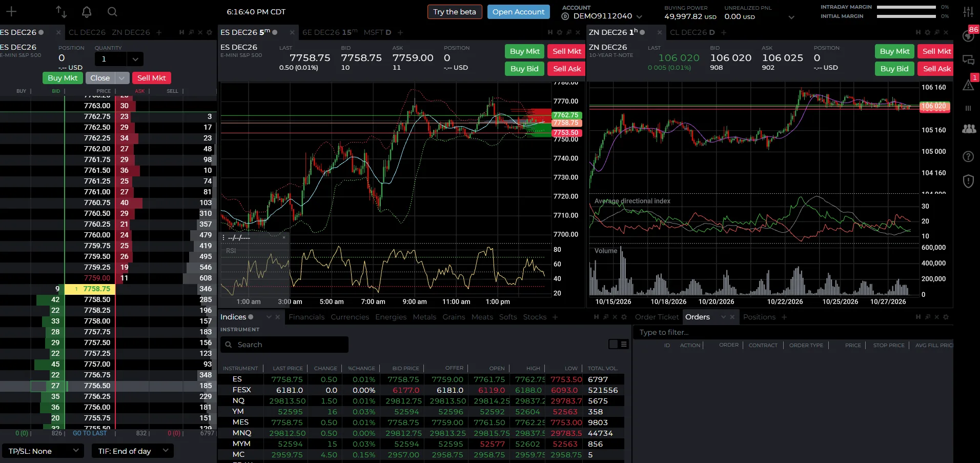Open the dropdown arrow beside Close button
This screenshot has width=980, height=463.
121,78
